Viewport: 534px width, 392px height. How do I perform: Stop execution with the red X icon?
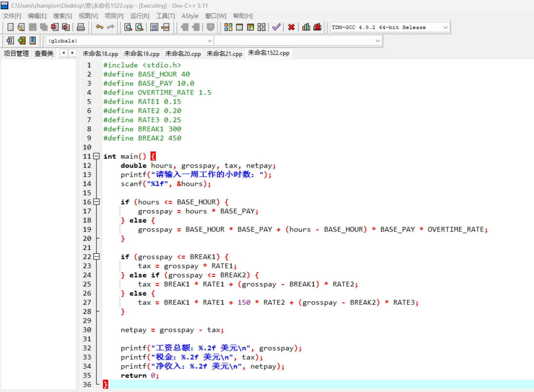pos(291,27)
